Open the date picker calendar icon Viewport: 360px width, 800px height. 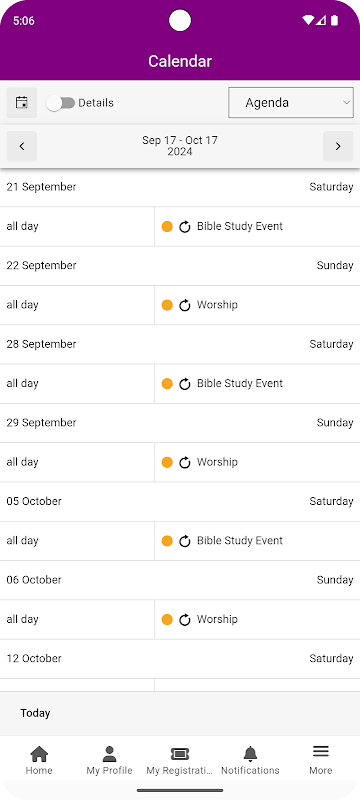click(x=21, y=103)
